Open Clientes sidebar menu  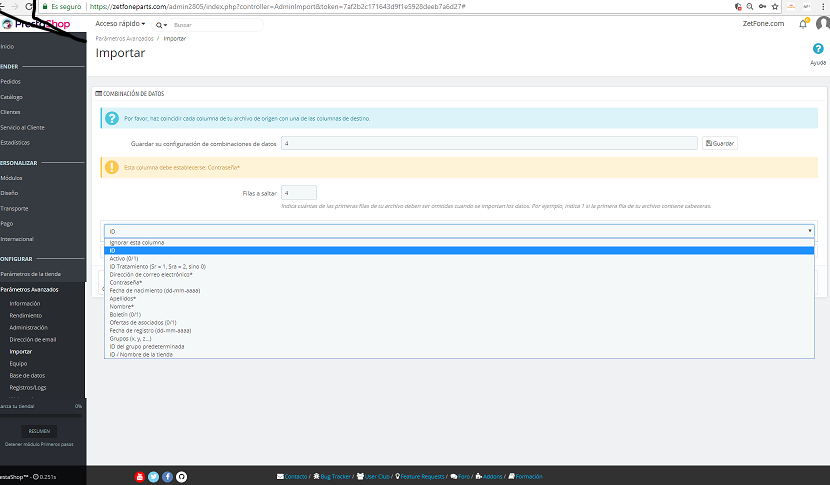point(11,112)
